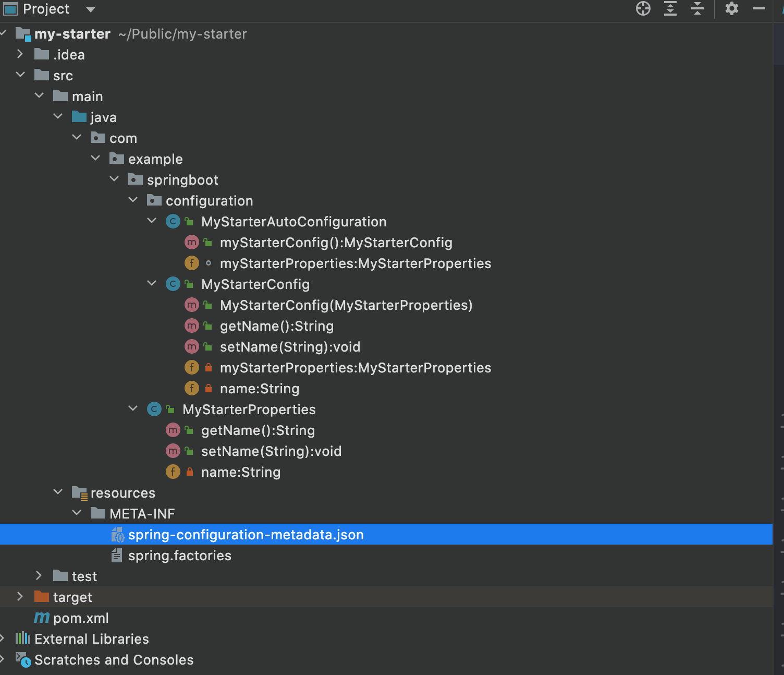The image size is (784, 675).
Task: Click the resources folder icon
Action: pos(80,493)
